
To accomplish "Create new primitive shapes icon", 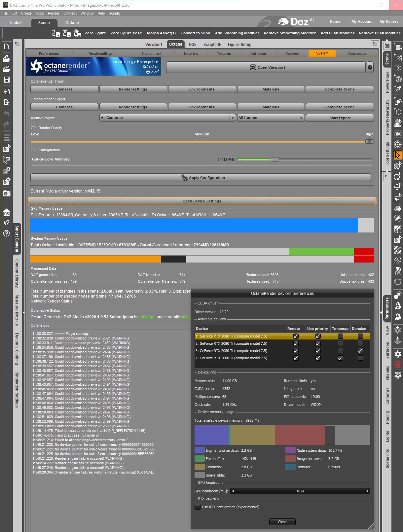I will 398,101.
